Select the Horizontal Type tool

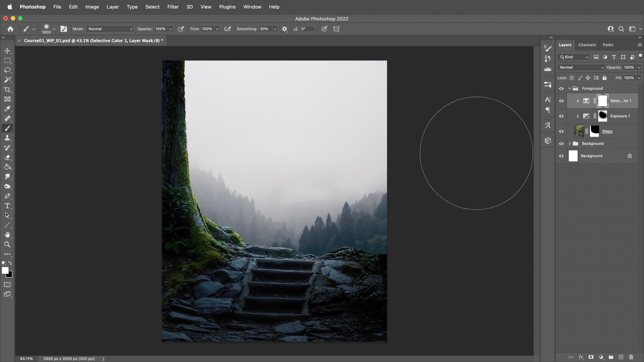click(x=7, y=206)
